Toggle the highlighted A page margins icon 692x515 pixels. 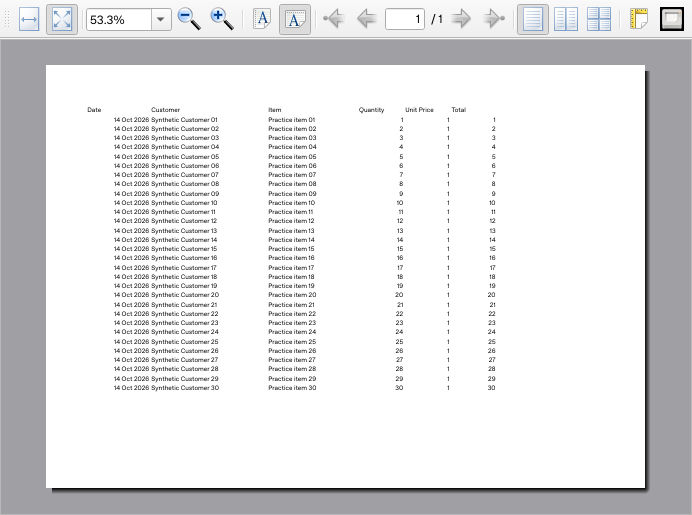point(295,19)
